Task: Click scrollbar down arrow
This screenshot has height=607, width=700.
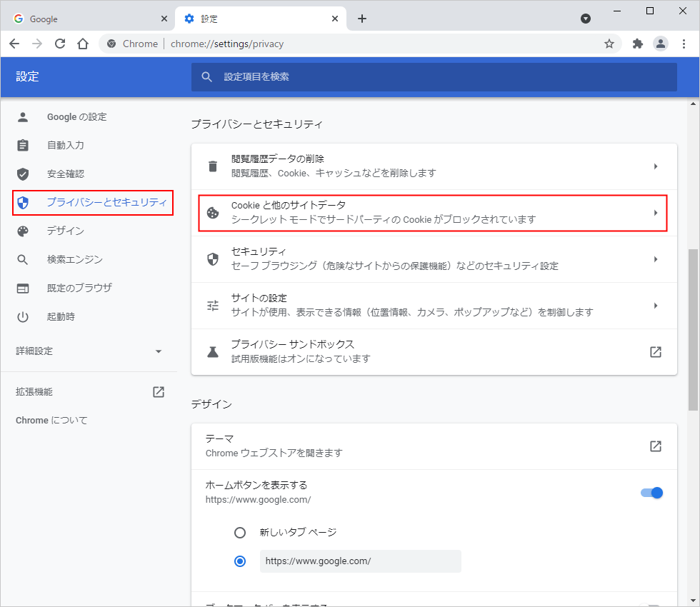Action: tap(693, 601)
